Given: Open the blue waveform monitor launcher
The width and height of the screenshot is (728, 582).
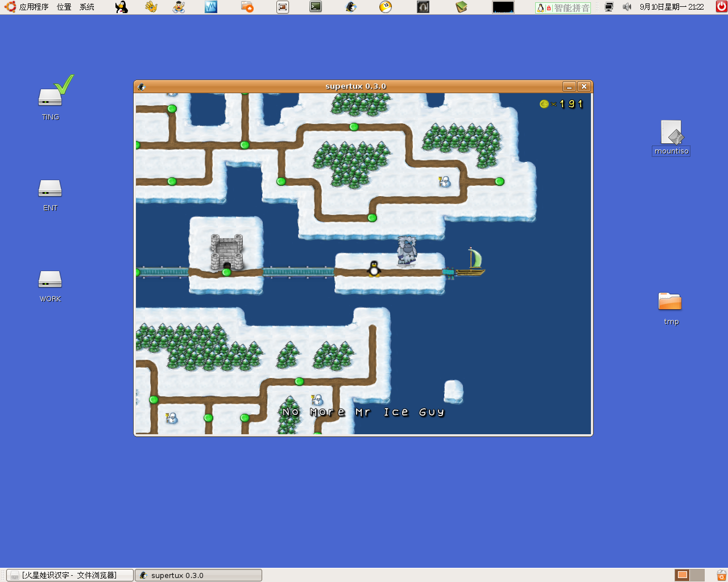Looking at the screenshot, I should click(x=211, y=7).
